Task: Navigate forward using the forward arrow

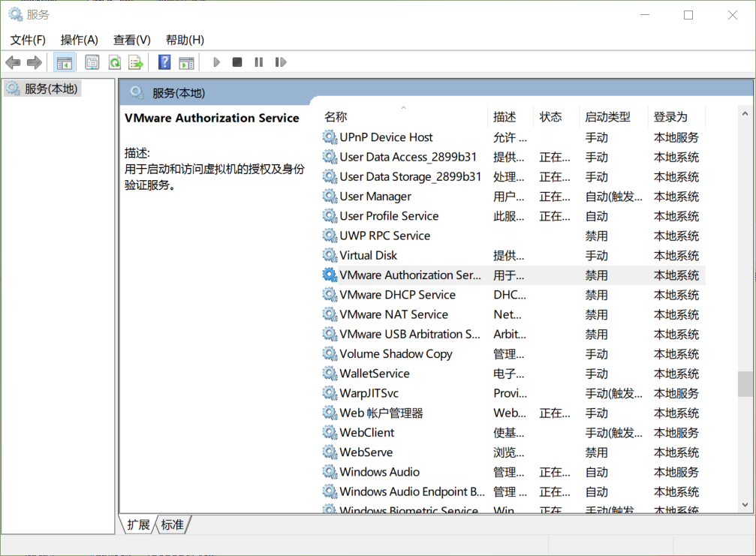Action: [34, 62]
